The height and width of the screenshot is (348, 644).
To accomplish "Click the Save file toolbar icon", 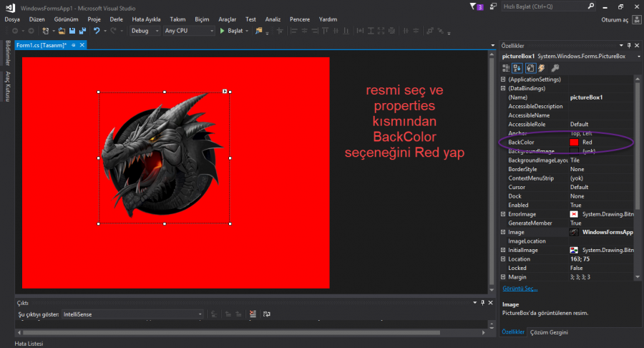I will tap(72, 31).
